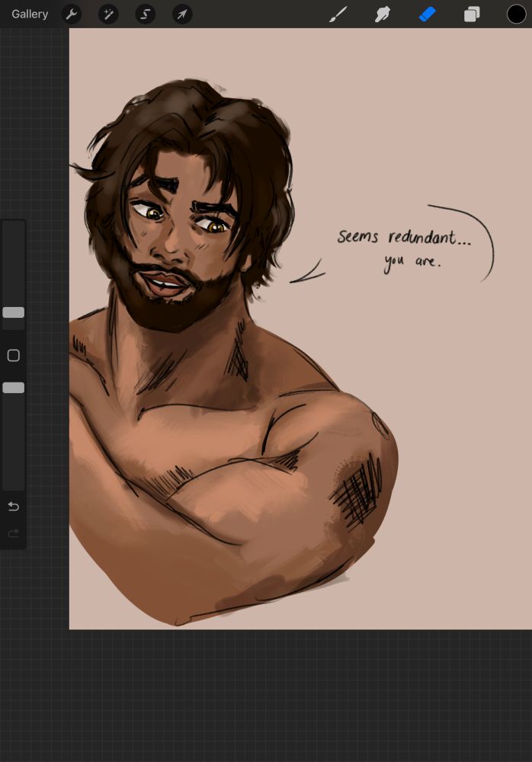Tap the 'Seems redundant...' handwritten text
The width and height of the screenshot is (532, 762).
click(404, 237)
